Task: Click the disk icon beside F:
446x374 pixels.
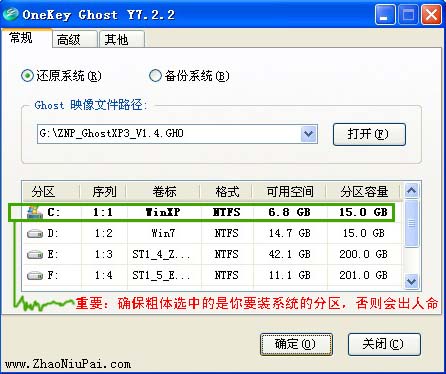Action: tap(35, 276)
